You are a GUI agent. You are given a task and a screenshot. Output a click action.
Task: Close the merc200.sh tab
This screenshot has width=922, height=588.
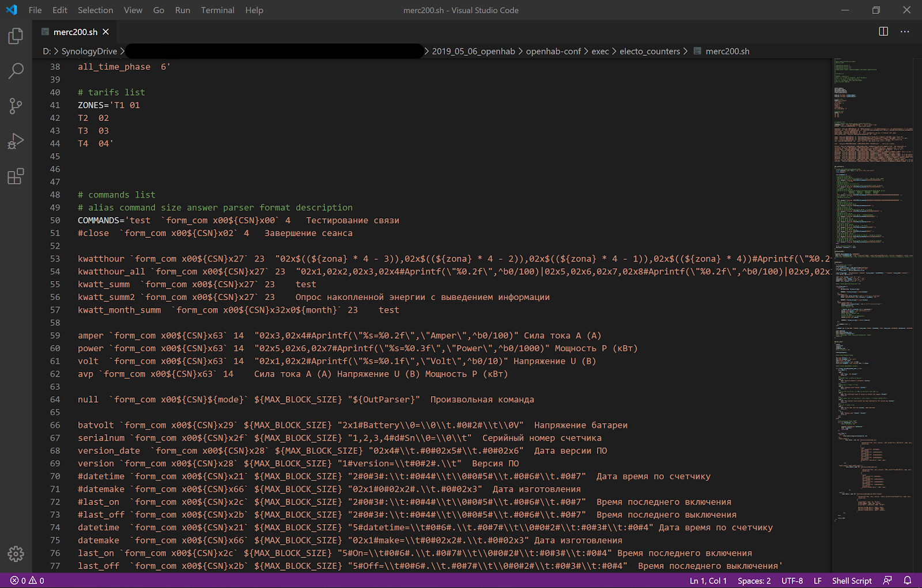(x=106, y=32)
